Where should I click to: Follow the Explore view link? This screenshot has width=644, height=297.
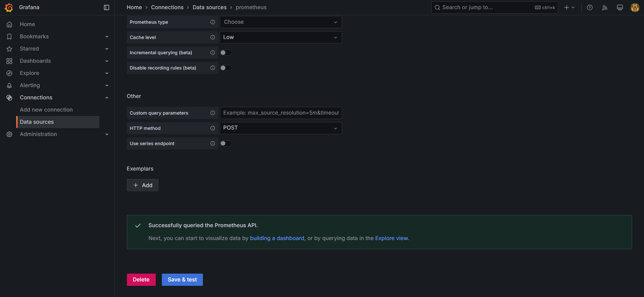point(392,238)
